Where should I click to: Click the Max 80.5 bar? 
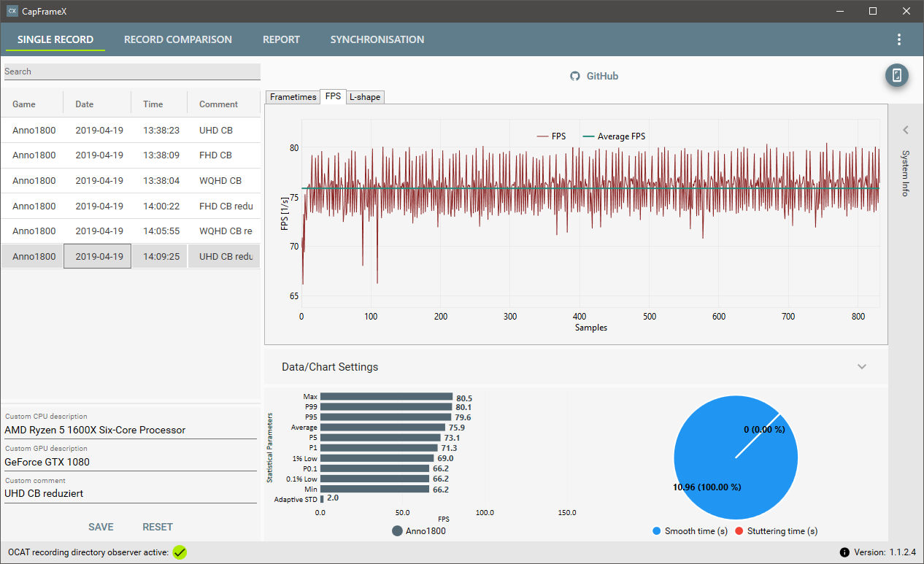coord(387,397)
